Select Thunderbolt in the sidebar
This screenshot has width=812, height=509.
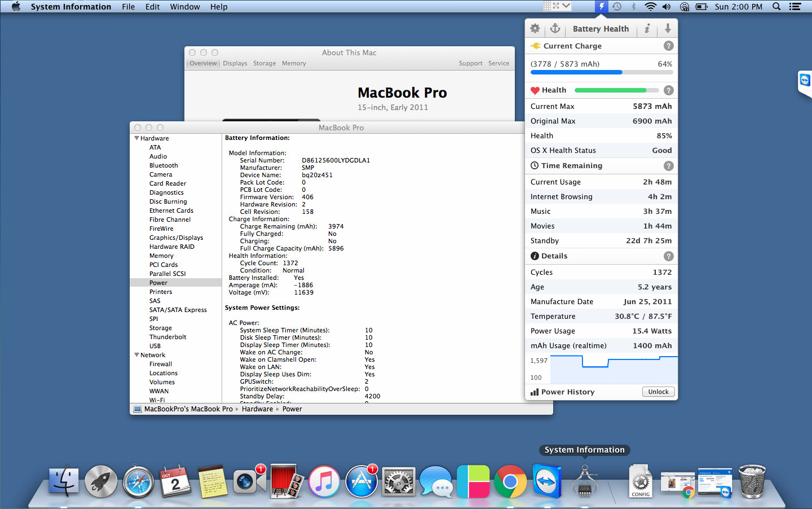167,337
